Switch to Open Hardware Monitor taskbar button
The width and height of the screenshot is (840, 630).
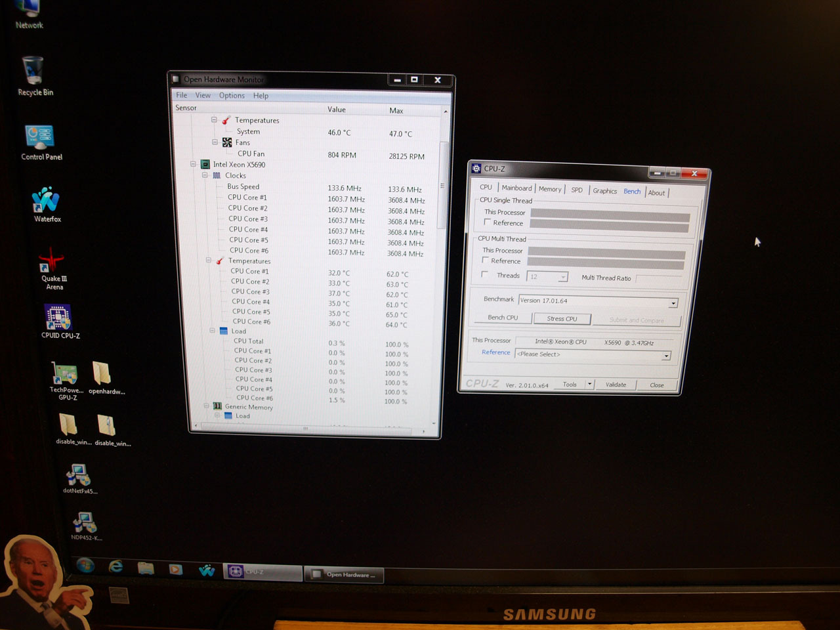pyautogui.click(x=345, y=575)
